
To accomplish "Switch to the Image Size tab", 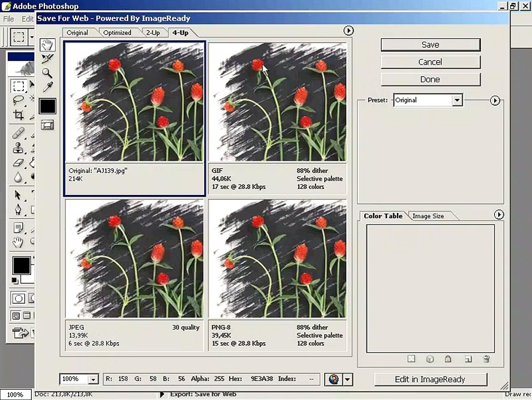I will [428, 216].
